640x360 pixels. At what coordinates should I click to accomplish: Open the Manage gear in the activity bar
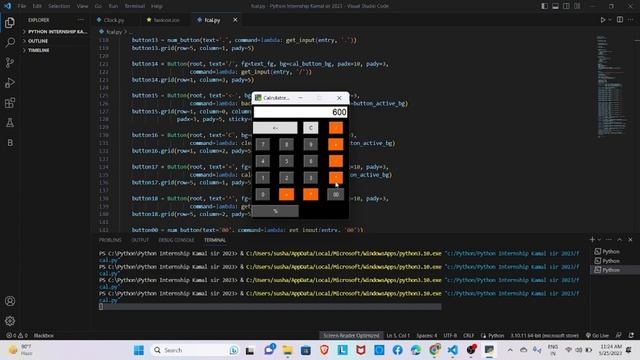click(10, 321)
